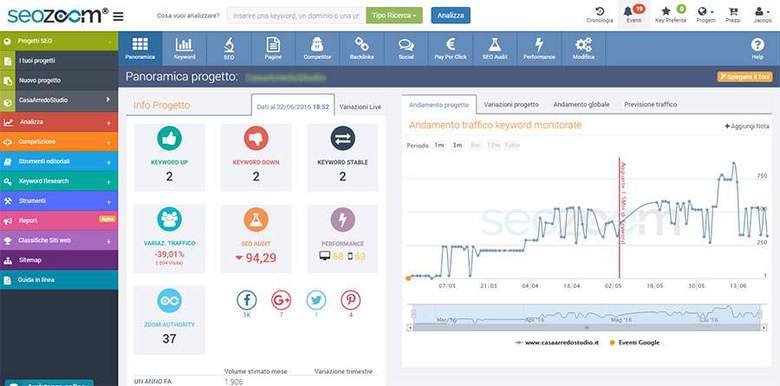The height and width of the screenshot is (386, 780).
Task: Expand the Analizza sidebar menu
Action: (x=59, y=122)
